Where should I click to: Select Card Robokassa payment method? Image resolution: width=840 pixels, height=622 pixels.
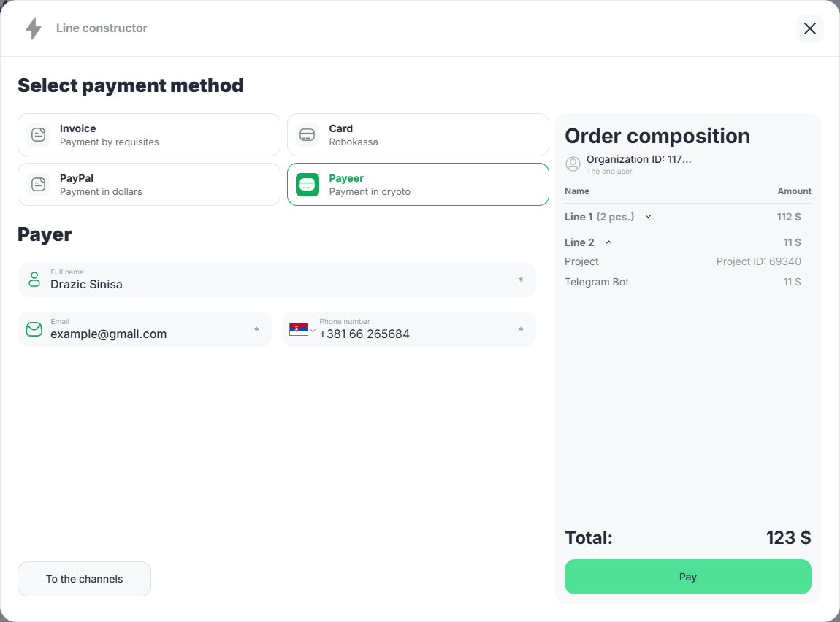418,135
